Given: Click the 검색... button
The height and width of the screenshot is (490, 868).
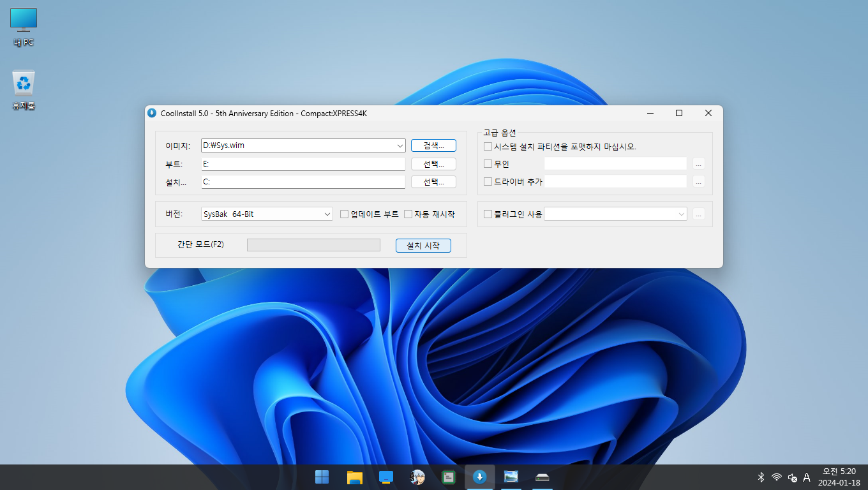Looking at the screenshot, I should 433,145.
